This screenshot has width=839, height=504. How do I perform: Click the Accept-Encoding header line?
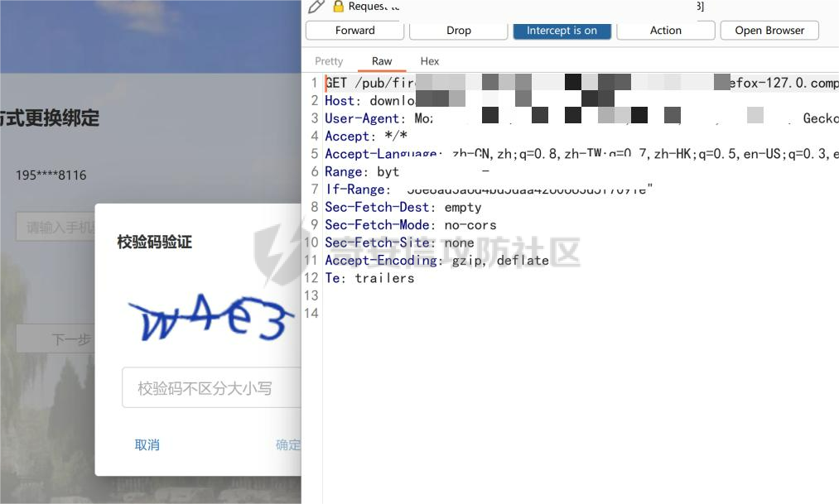point(436,261)
